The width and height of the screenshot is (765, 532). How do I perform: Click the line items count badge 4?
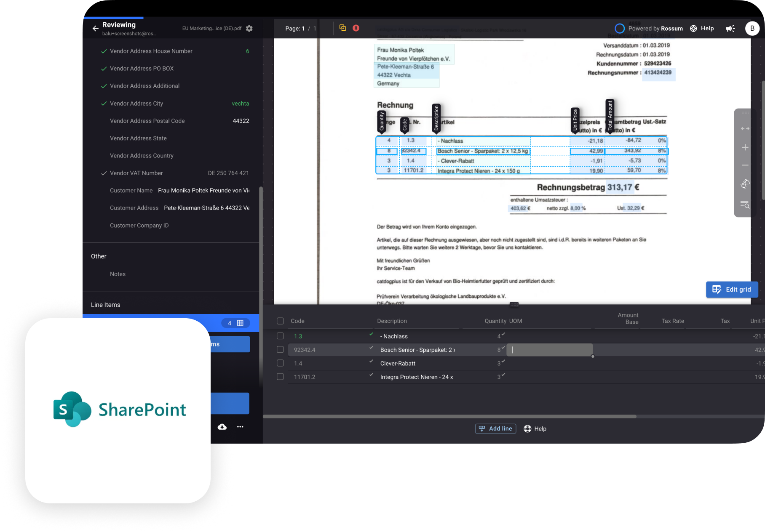click(x=230, y=323)
